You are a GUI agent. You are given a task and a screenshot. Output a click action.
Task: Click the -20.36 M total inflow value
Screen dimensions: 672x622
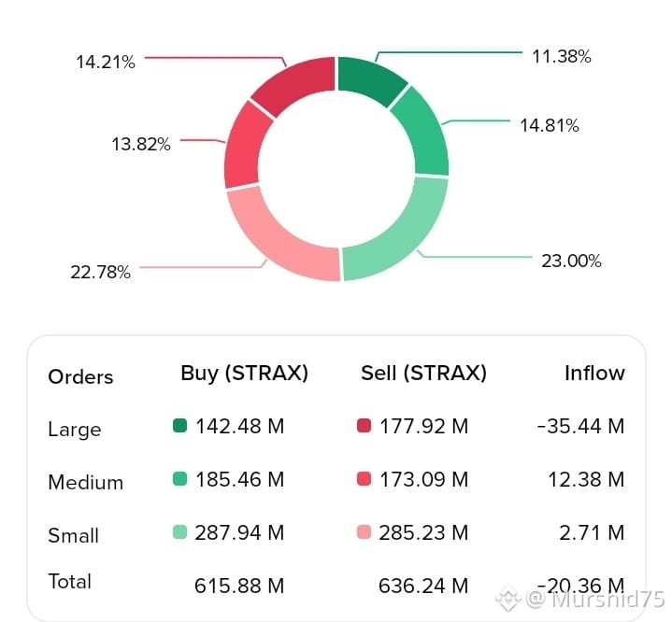[x=580, y=586]
